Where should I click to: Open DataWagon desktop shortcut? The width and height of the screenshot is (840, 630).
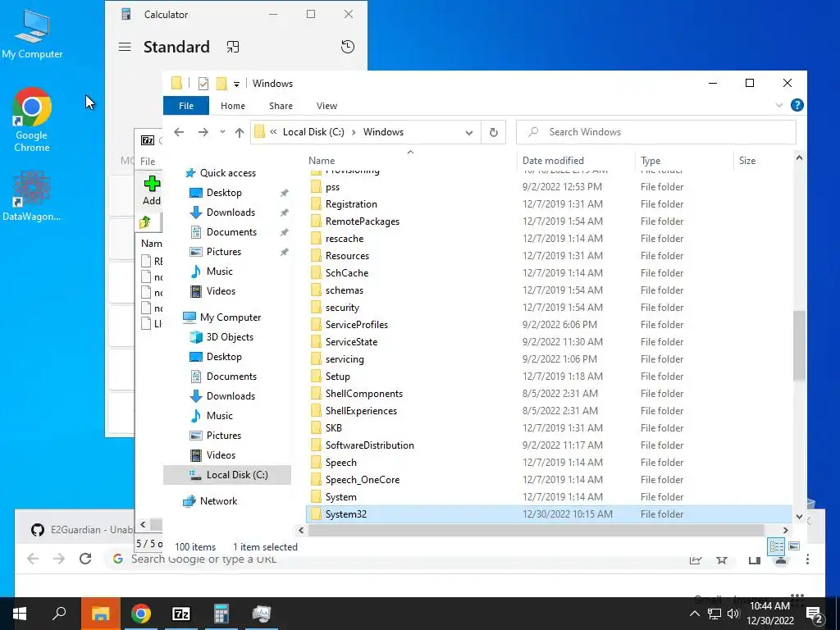(32, 196)
